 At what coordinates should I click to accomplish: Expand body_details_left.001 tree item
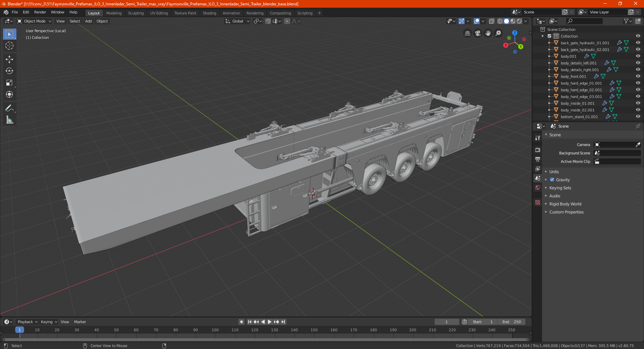pyautogui.click(x=549, y=63)
